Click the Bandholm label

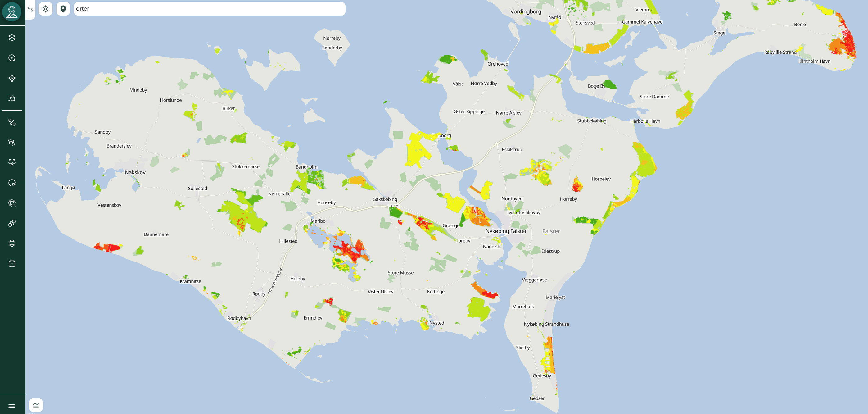click(x=307, y=167)
